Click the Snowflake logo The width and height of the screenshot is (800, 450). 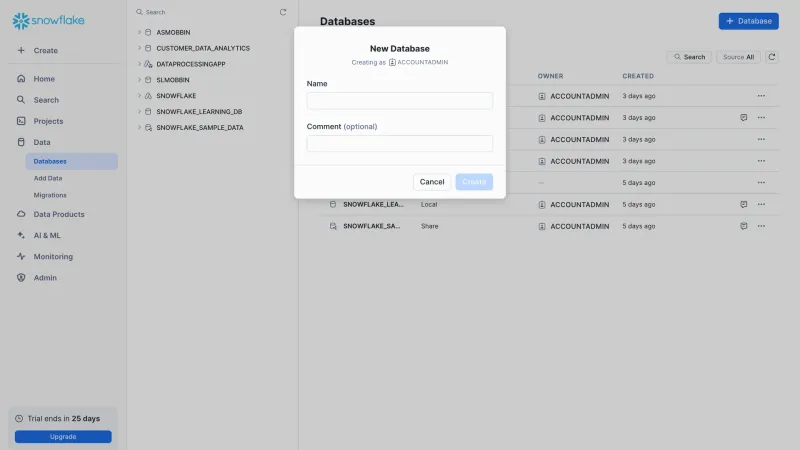click(48, 20)
